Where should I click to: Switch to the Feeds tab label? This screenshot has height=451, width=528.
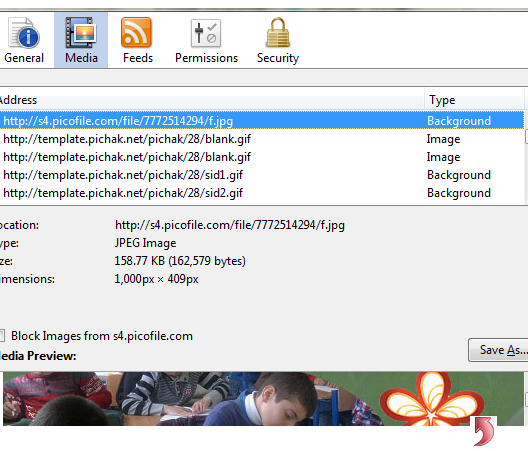point(138,58)
